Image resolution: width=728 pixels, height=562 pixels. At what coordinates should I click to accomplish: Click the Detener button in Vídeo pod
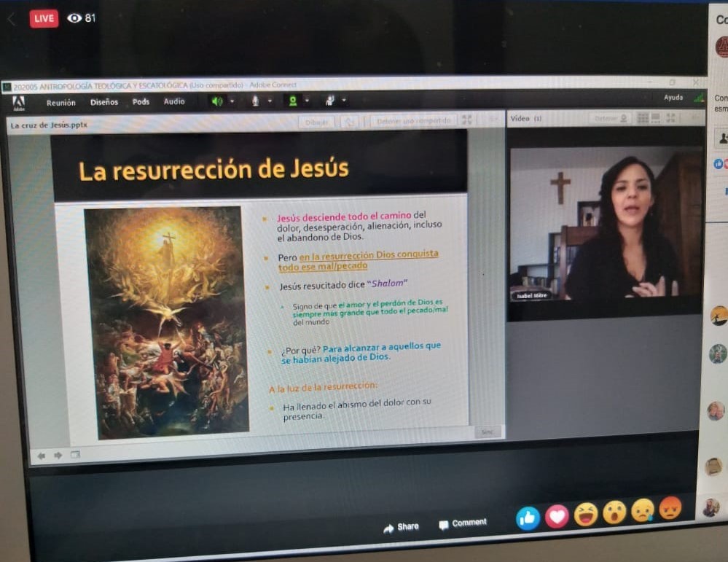click(x=611, y=118)
